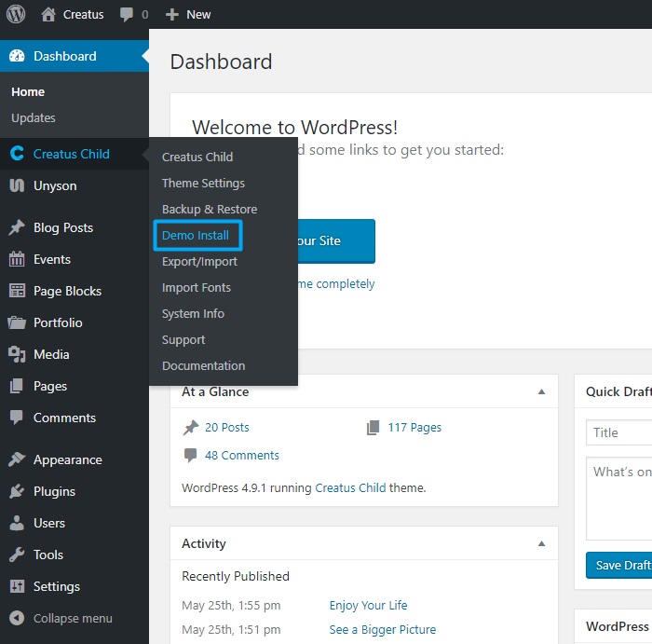This screenshot has width=652, height=644.
Task: Click the Portfolio folder icon
Action: pyautogui.click(x=17, y=322)
